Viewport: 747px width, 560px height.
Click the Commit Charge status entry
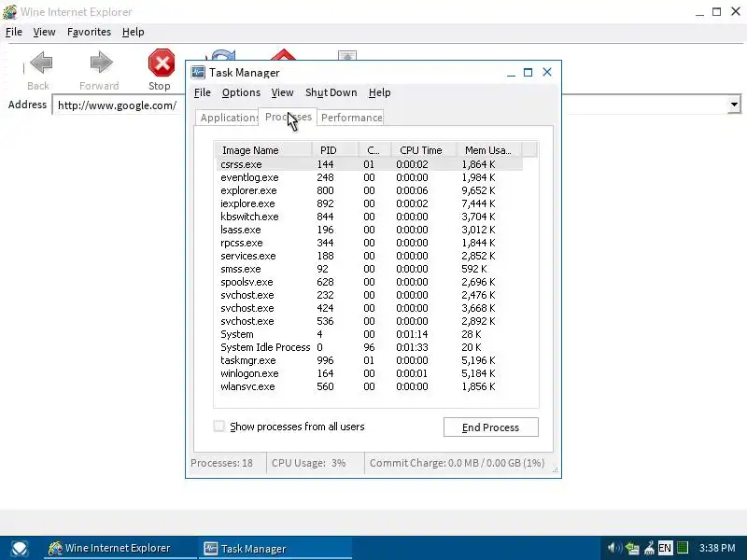pos(457,463)
